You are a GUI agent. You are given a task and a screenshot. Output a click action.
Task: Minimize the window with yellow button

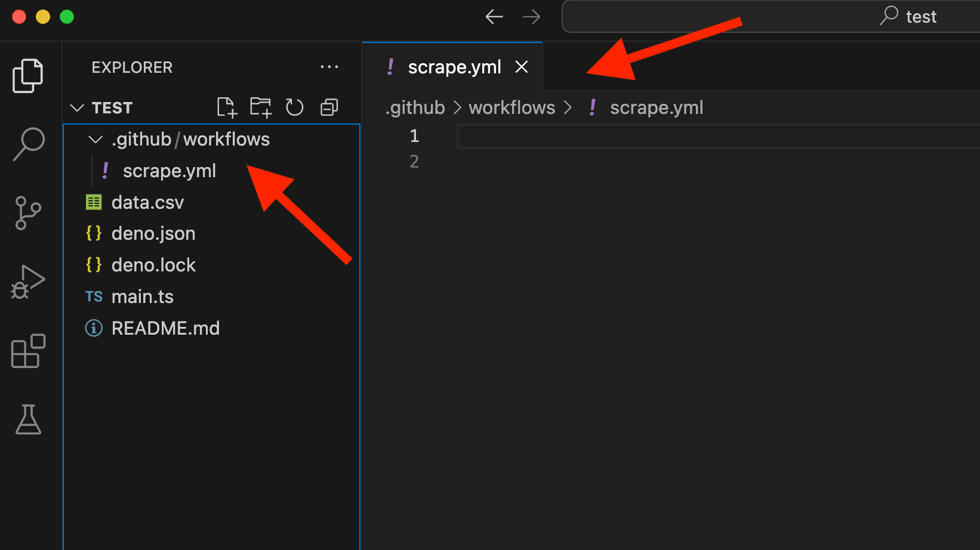pos(43,17)
